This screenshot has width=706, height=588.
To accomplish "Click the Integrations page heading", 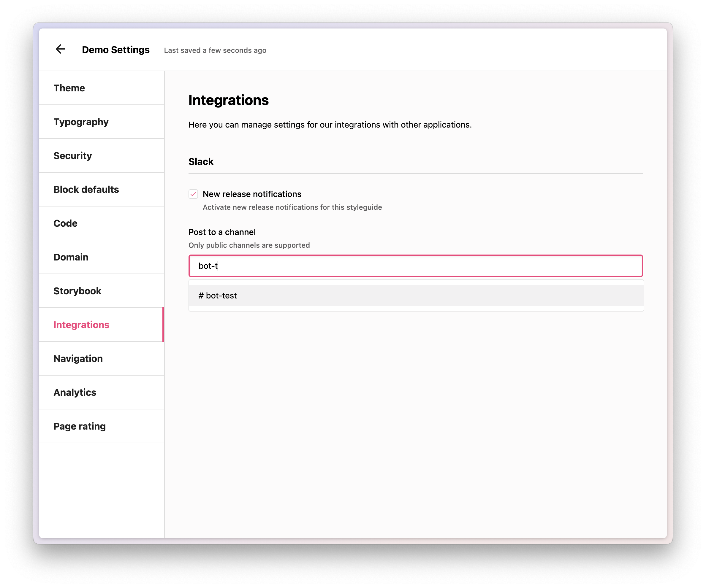I will (x=229, y=100).
